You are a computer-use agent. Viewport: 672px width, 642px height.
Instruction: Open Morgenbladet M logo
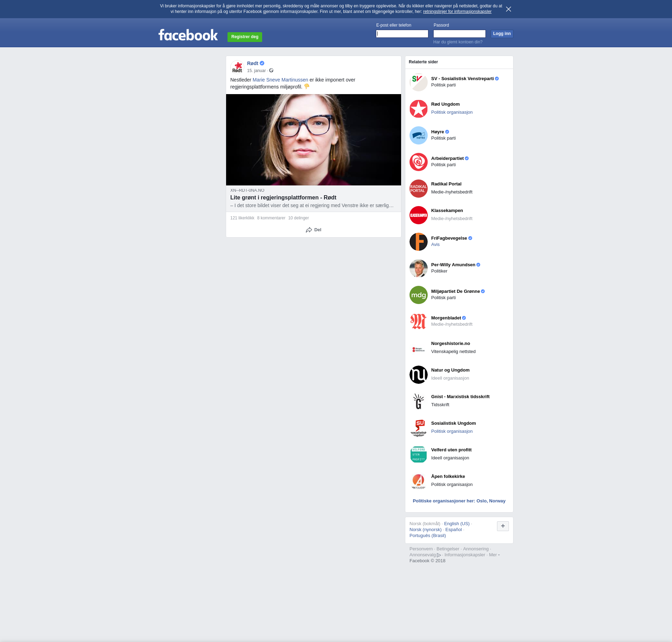[419, 322]
